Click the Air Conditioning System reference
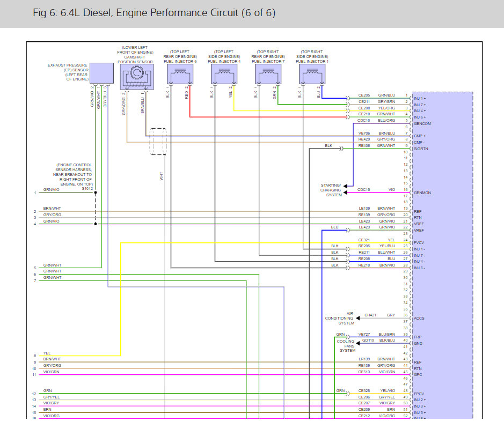504x429 pixels. tap(339, 318)
